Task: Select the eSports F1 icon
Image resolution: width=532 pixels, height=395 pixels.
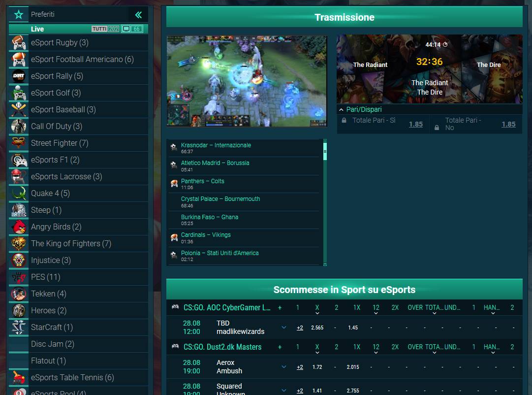Action: [19, 160]
